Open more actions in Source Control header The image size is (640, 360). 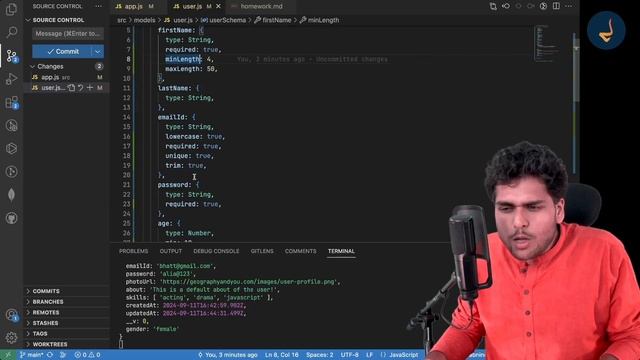coord(98,6)
